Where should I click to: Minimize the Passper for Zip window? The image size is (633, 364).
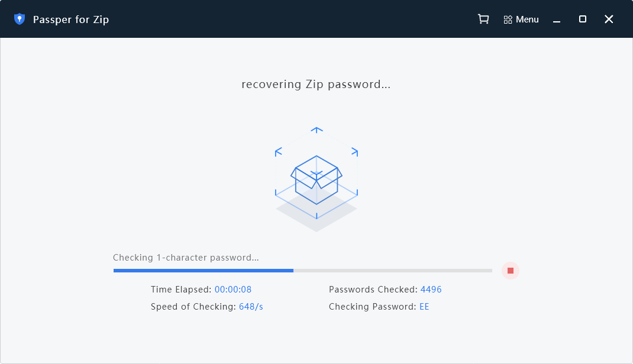(557, 19)
